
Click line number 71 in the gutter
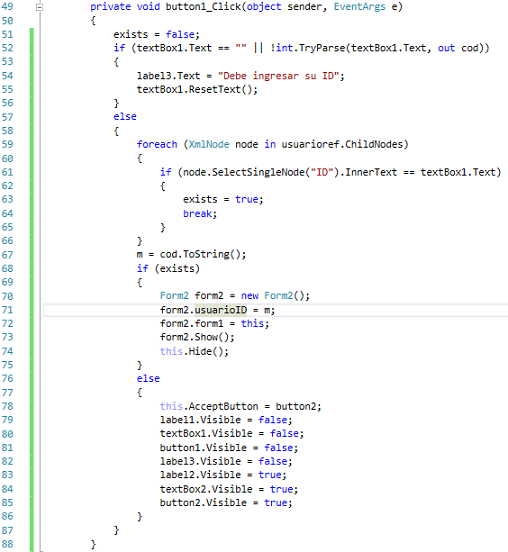point(7,310)
